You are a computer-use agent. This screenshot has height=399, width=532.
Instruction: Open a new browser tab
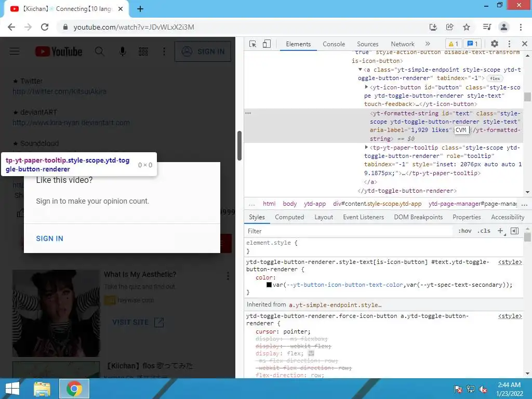[140, 9]
